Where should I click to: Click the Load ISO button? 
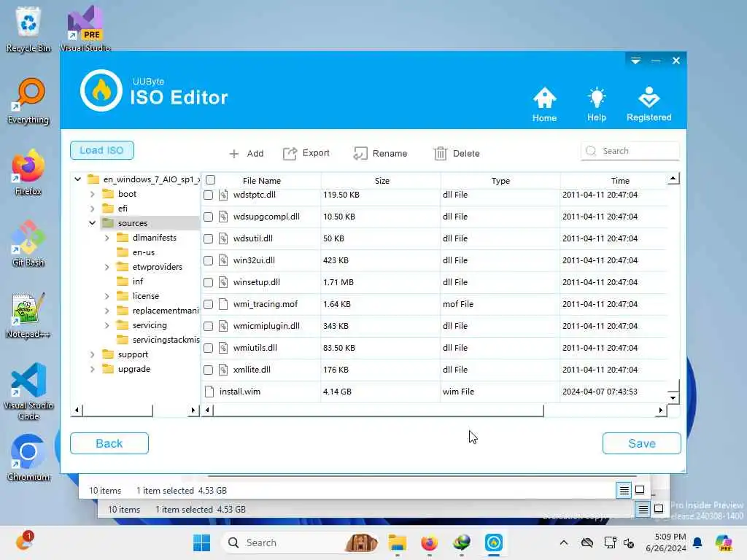(102, 150)
